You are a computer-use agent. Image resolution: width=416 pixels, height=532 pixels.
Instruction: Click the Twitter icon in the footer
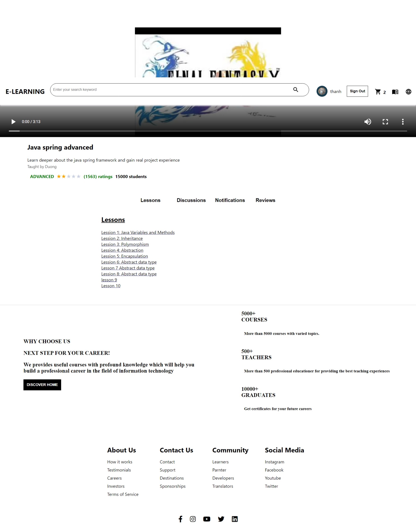pyautogui.click(x=221, y=519)
